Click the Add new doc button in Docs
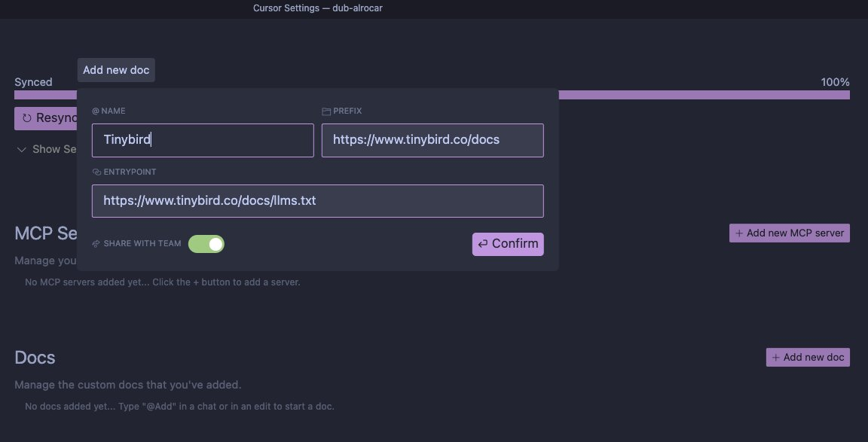This screenshot has height=442, width=868. pos(808,358)
